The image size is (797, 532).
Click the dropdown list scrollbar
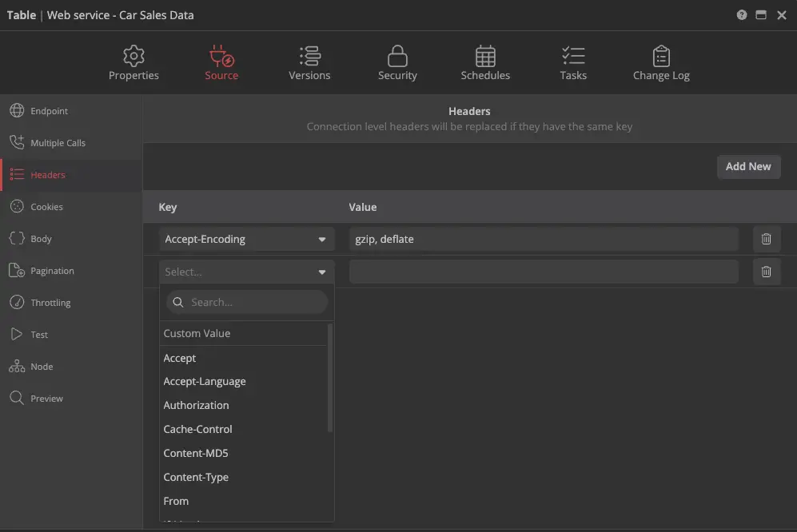coord(330,379)
